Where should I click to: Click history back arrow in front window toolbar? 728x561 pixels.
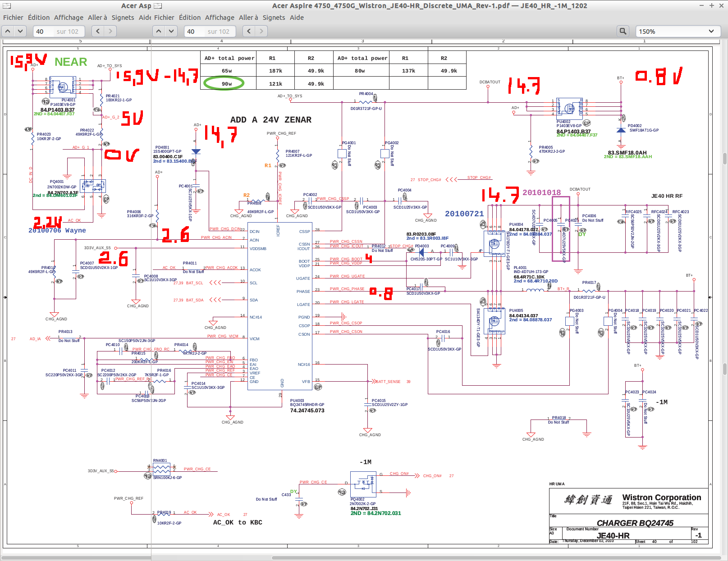[x=249, y=31]
